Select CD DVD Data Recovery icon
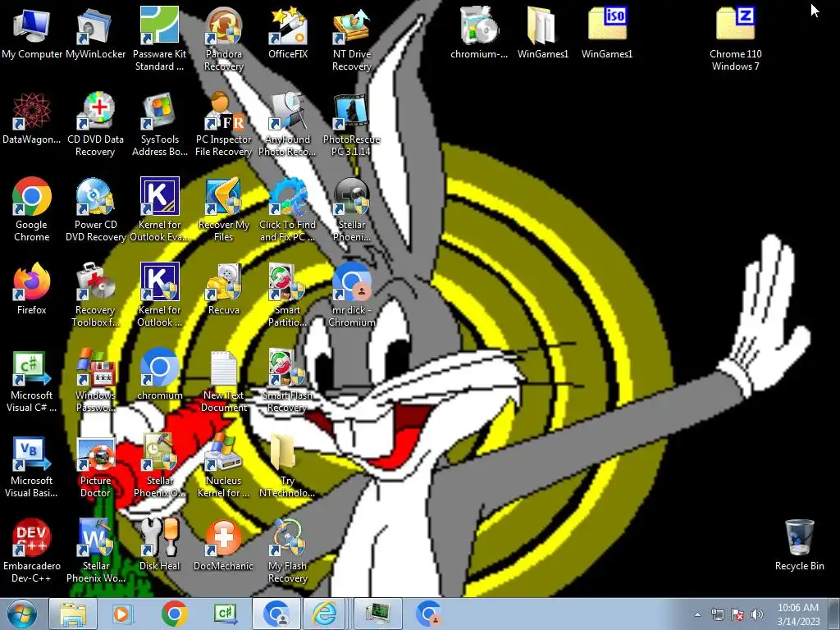The width and height of the screenshot is (840, 630). 95,125
